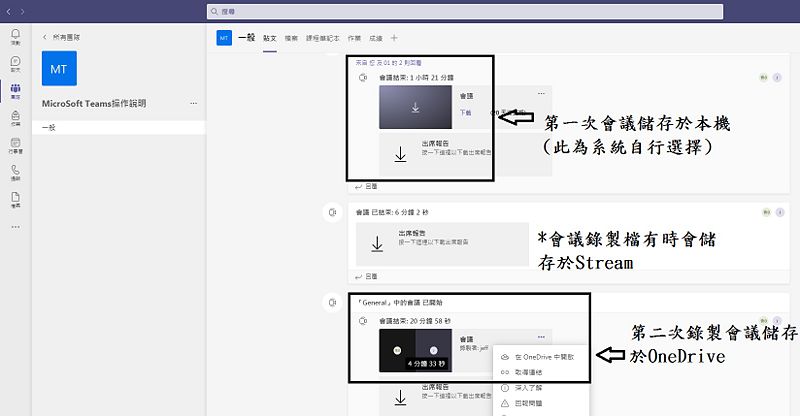
Task: Click the meeting camera icon beside 6分鐘2秒 post
Action: tap(333, 212)
